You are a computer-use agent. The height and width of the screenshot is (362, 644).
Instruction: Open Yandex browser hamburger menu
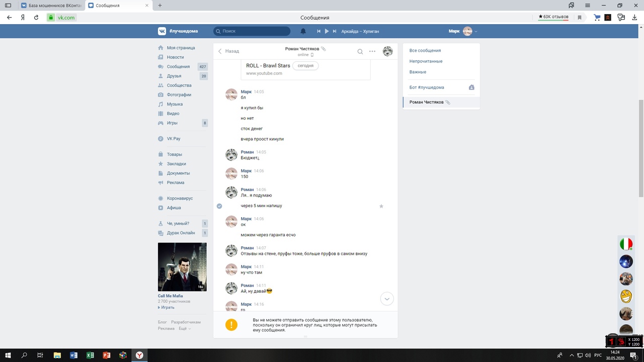[x=587, y=5]
